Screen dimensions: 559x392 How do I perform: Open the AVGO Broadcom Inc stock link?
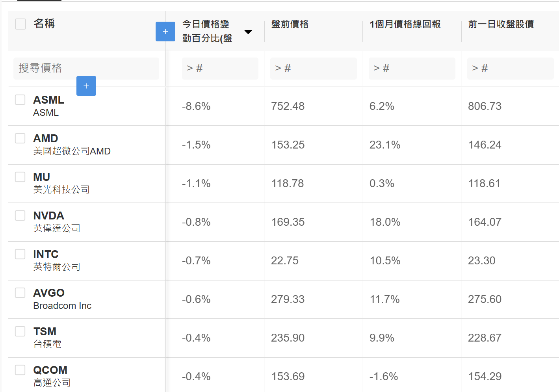click(x=62, y=299)
